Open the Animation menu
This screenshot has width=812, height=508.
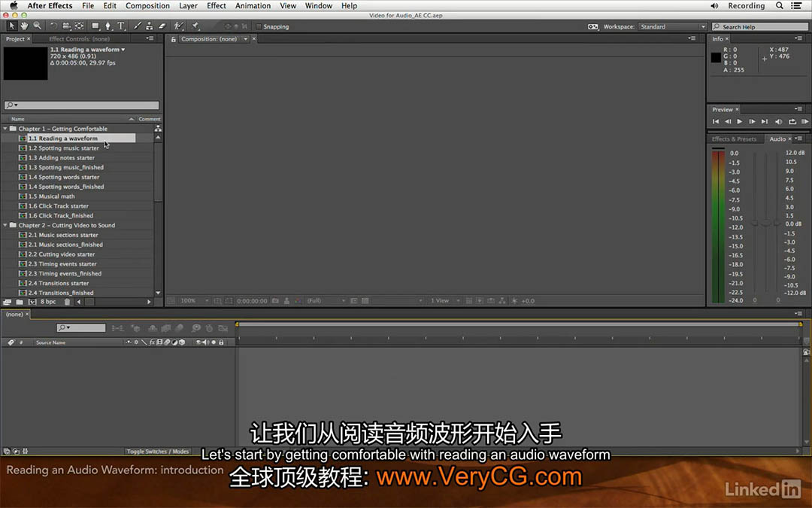click(x=253, y=6)
